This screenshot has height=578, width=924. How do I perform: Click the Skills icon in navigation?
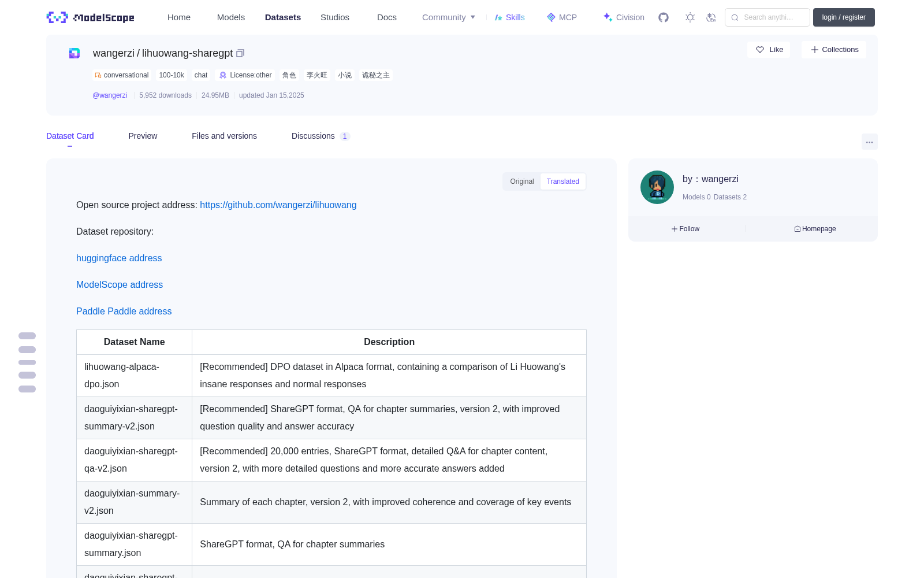[498, 17]
